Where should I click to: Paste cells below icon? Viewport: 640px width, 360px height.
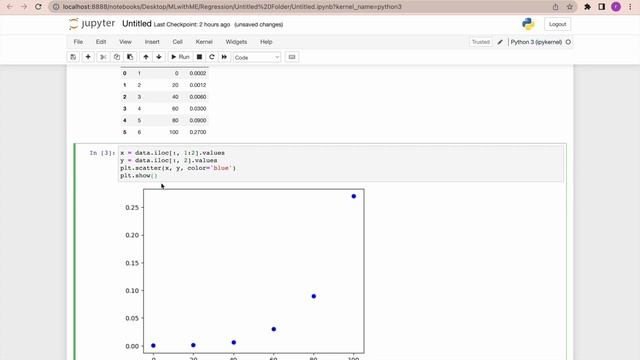(130, 57)
